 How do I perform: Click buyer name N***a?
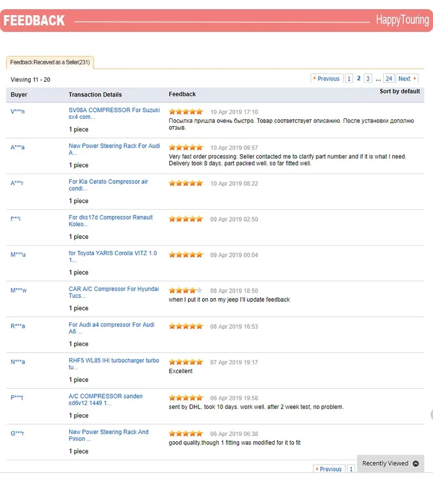[18, 362]
